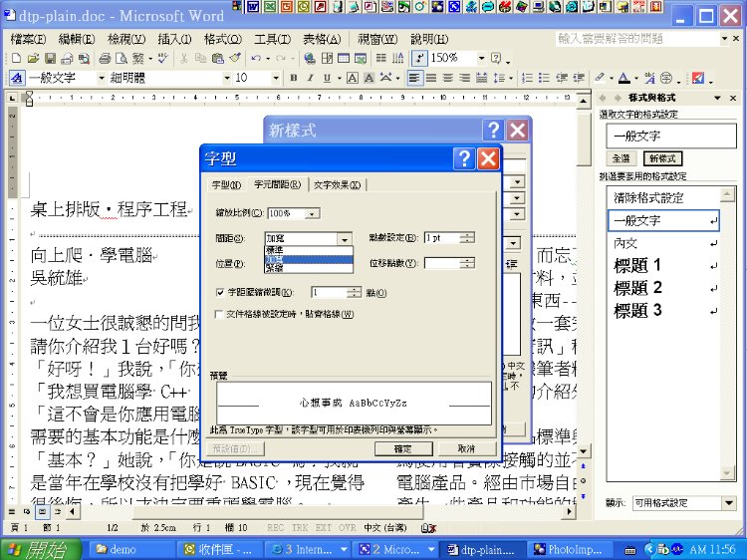Click the Distributed alignment icon
Screen dimensions: 747x560
(x=482, y=78)
